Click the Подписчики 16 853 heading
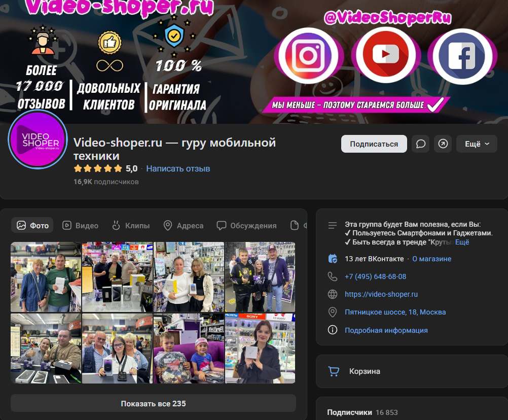The image size is (508, 420). (362, 412)
